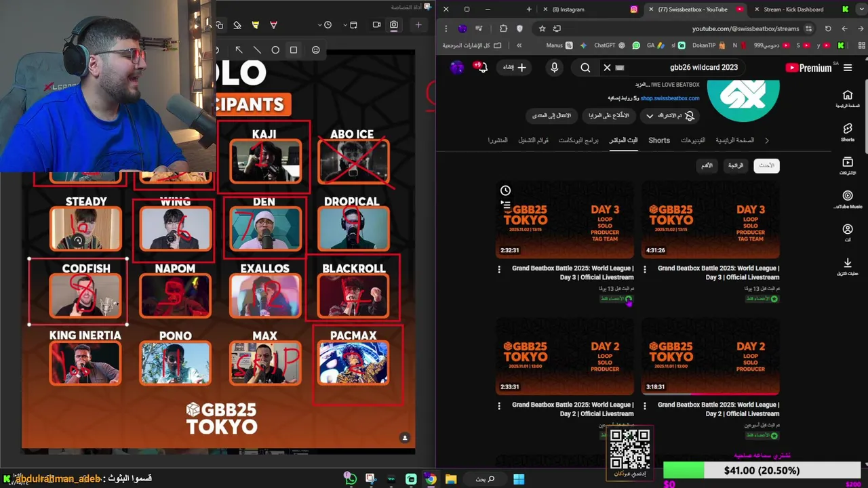Open Subscriptions in the YouTube sidebar
Image resolution: width=868 pixels, height=488 pixels.
point(848,166)
